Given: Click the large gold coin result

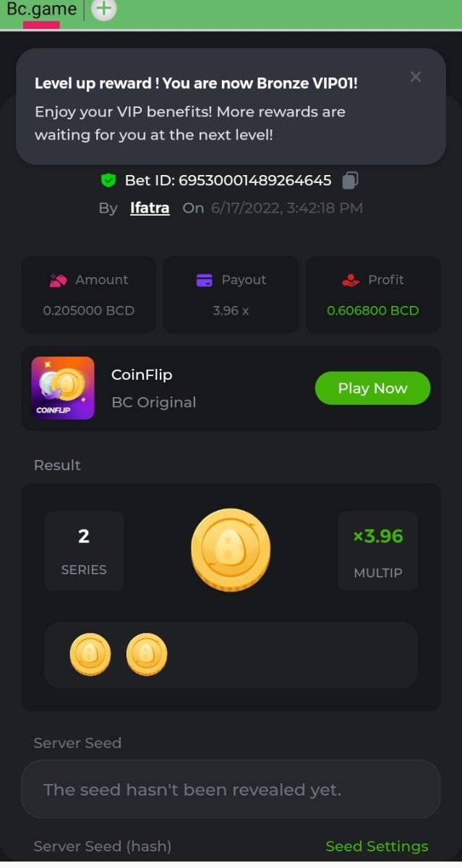Looking at the screenshot, I should [231, 548].
